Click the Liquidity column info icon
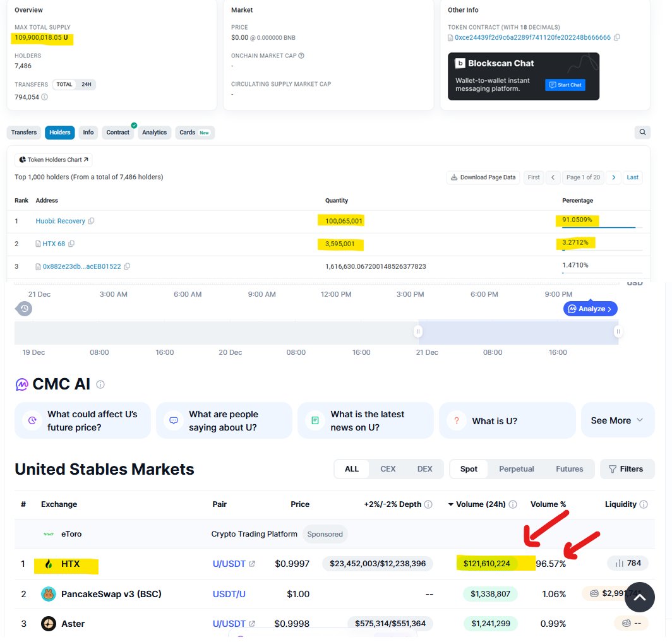This screenshot has height=642, width=672. 644,504
